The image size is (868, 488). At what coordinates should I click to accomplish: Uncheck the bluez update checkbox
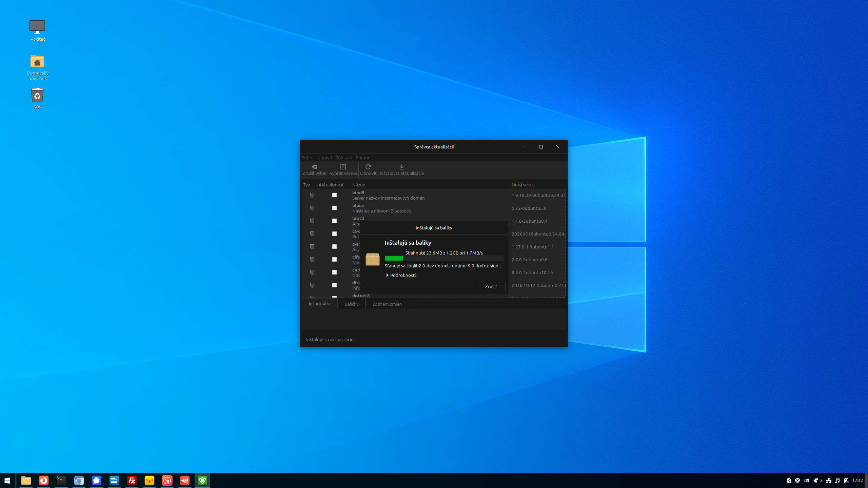click(x=334, y=208)
